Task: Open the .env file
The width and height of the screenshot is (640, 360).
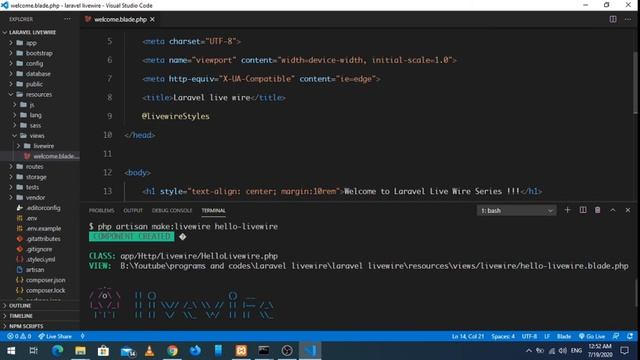Action: 31,218
